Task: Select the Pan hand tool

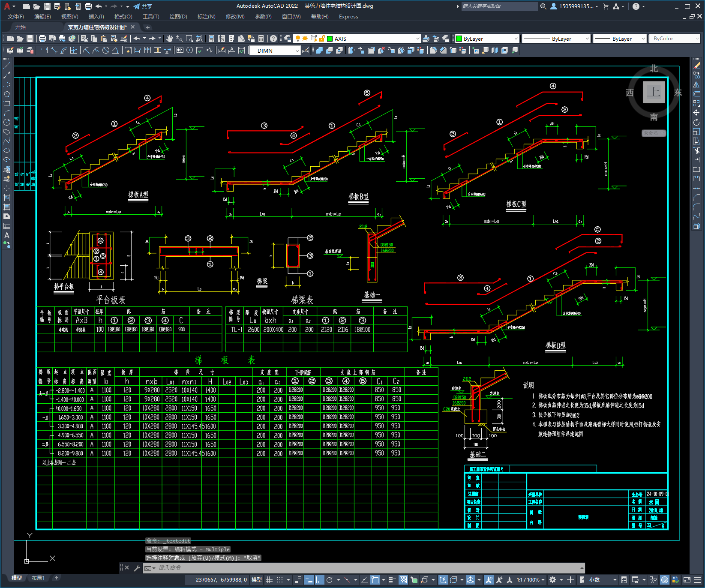Action: (170, 39)
